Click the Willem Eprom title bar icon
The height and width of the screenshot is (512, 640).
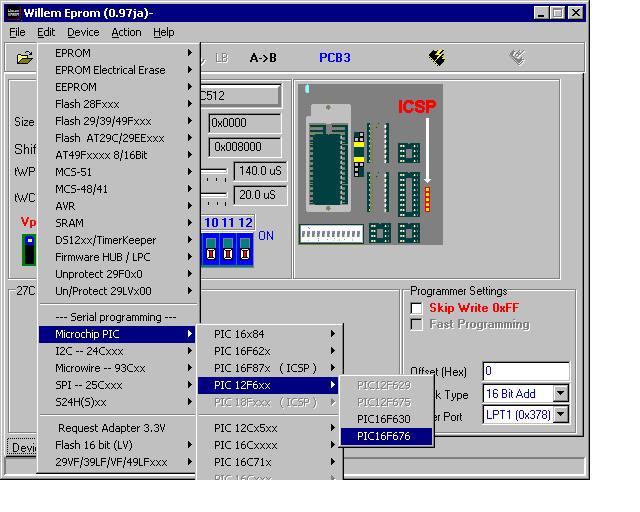point(14,13)
